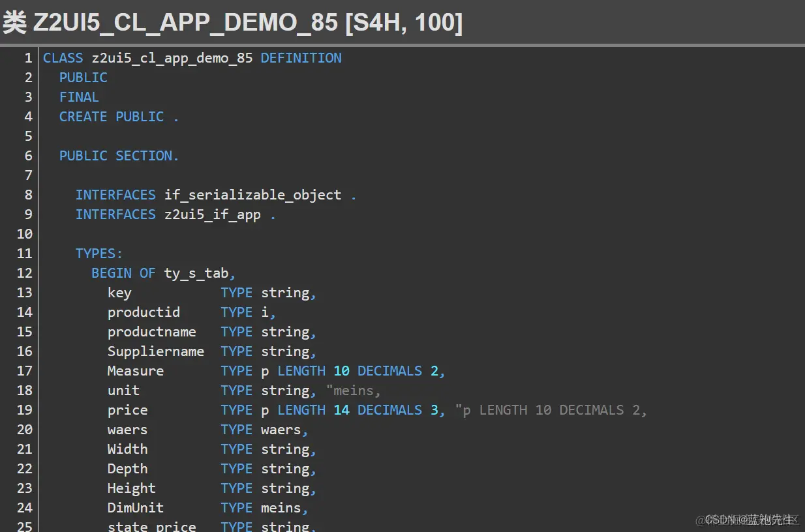Click the field name Suppliername
Image resolution: width=805 pixels, height=532 pixels.
[156, 351]
